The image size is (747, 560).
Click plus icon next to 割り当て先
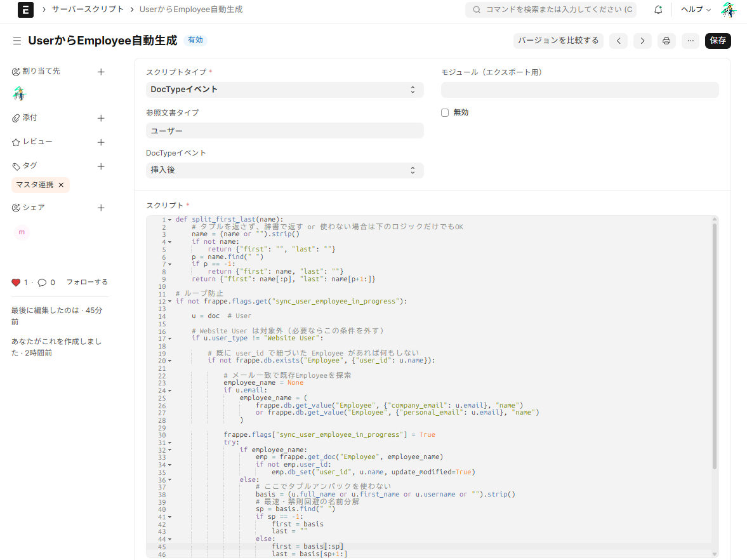tap(100, 72)
